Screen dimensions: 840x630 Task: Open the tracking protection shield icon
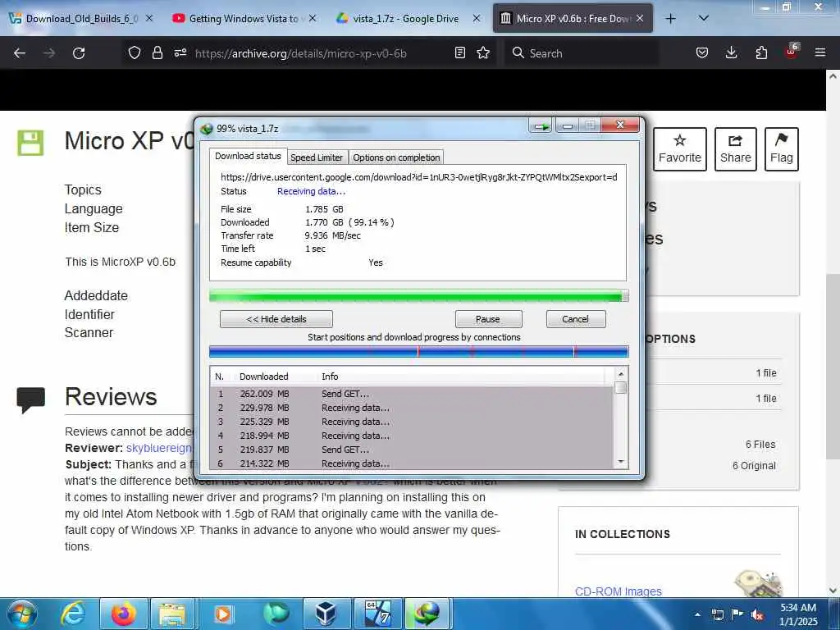(135, 53)
